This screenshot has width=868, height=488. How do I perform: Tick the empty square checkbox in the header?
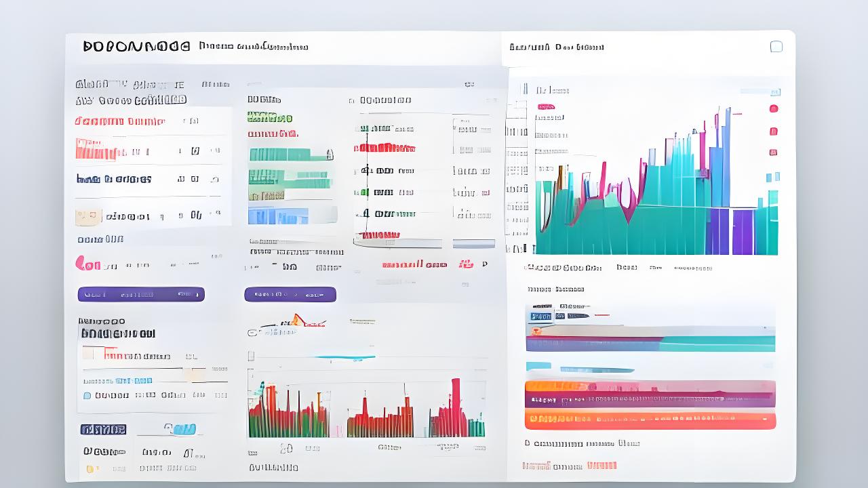(x=776, y=47)
